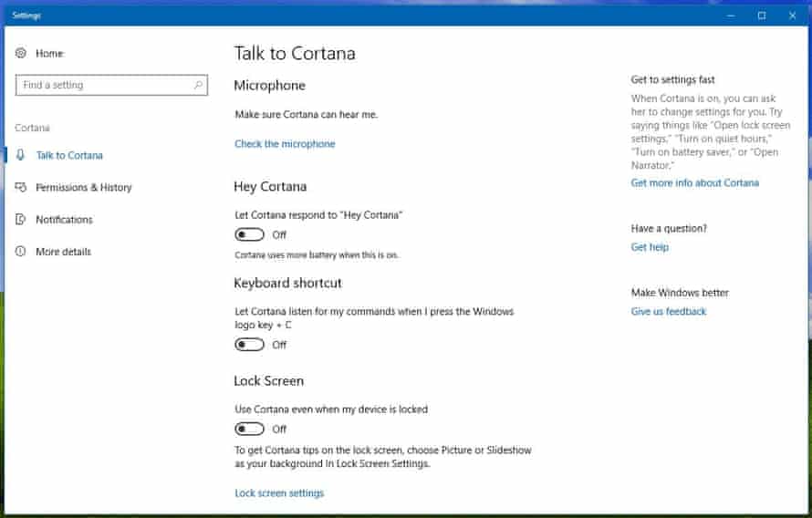Viewport: 812px width, 518px height.
Task: Enable the "Hey Cortana" response toggle
Action: point(249,235)
